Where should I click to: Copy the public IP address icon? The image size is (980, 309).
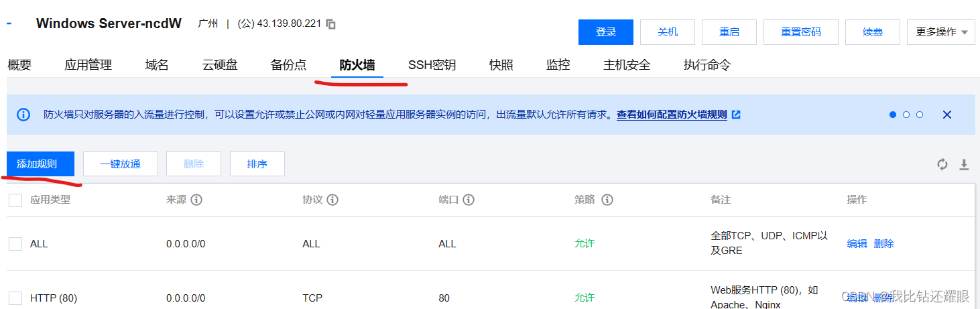331,23
